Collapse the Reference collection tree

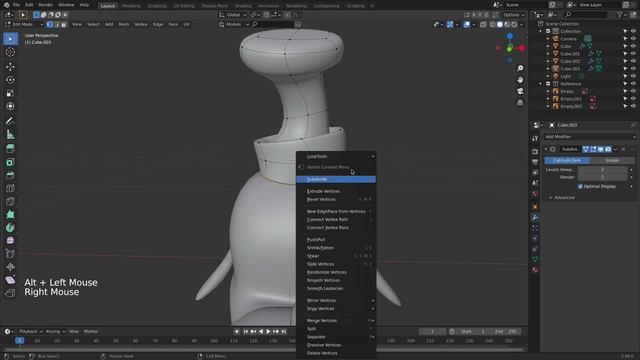[x=541, y=84]
